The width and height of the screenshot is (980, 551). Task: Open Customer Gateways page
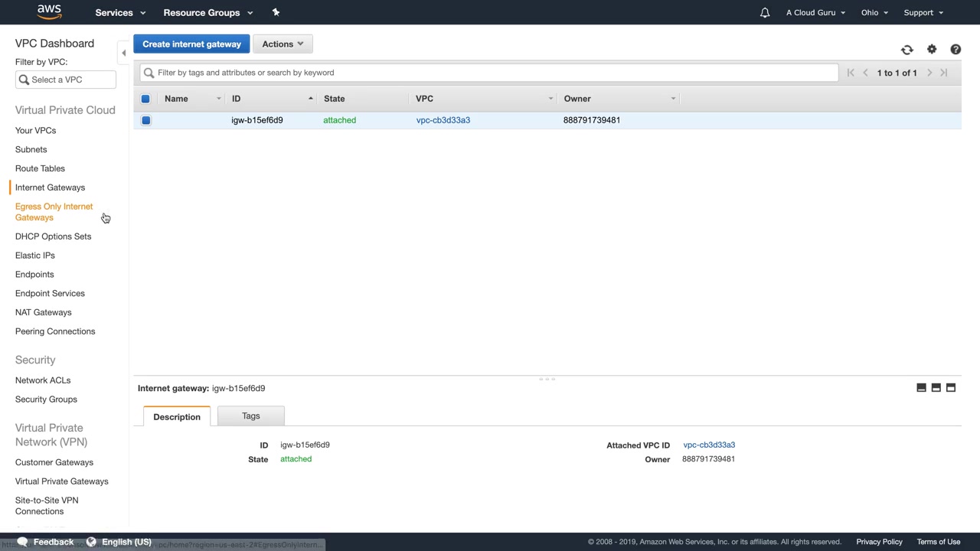click(54, 462)
